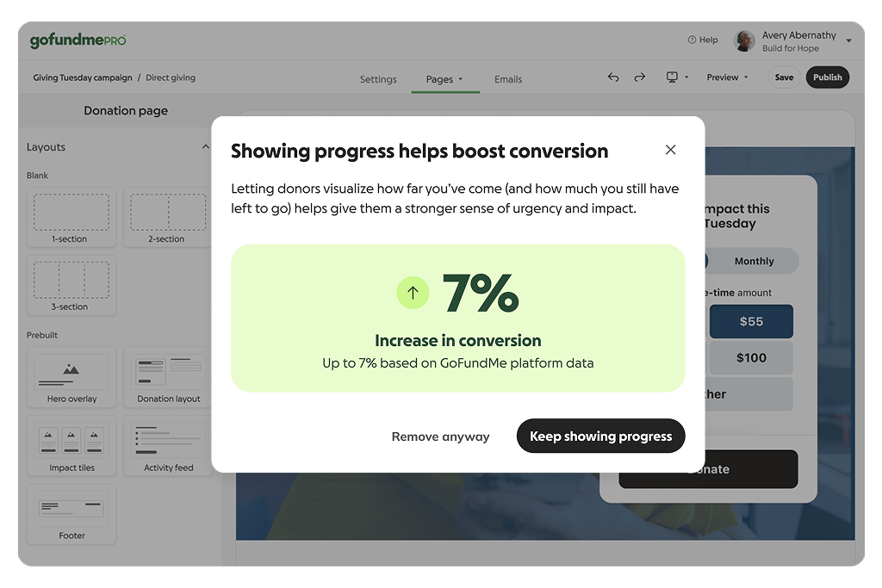Click the Donation page panel heading

coord(126,111)
